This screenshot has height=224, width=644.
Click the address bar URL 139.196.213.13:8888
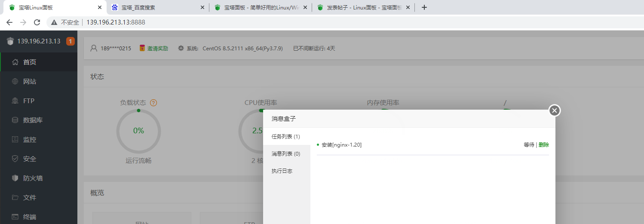116,22
